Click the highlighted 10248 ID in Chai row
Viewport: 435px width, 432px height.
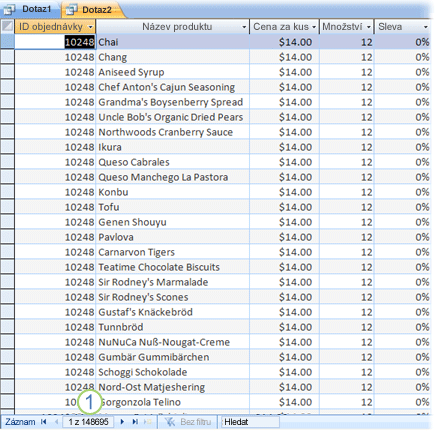79,42
